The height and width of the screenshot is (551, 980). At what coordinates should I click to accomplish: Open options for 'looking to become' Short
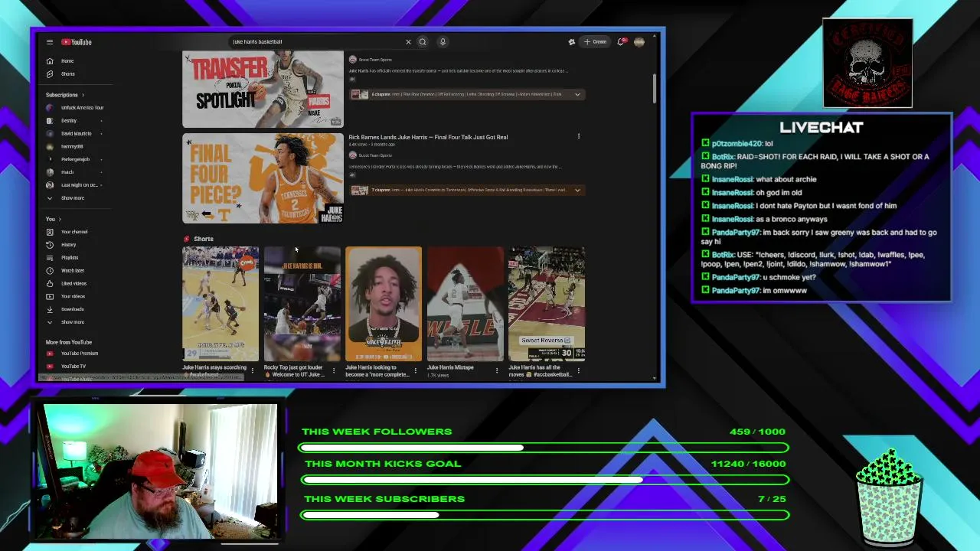click(416, 370)
